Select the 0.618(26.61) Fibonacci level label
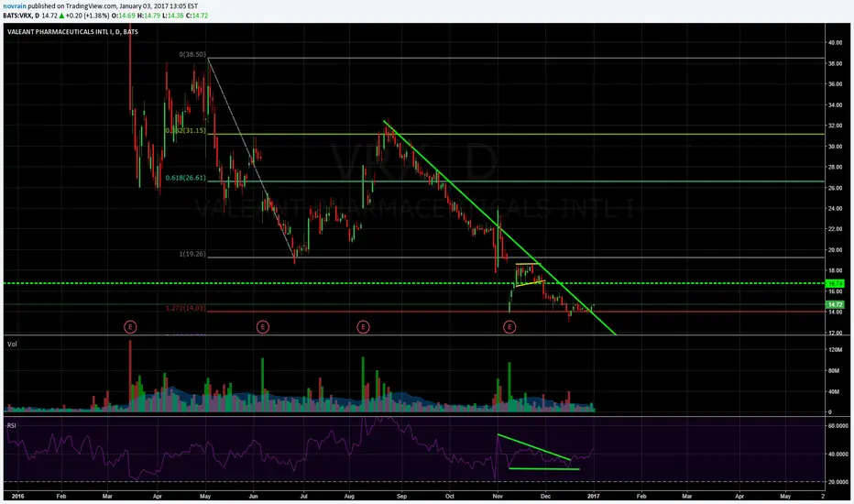854x504 pixels. (186, 178)
